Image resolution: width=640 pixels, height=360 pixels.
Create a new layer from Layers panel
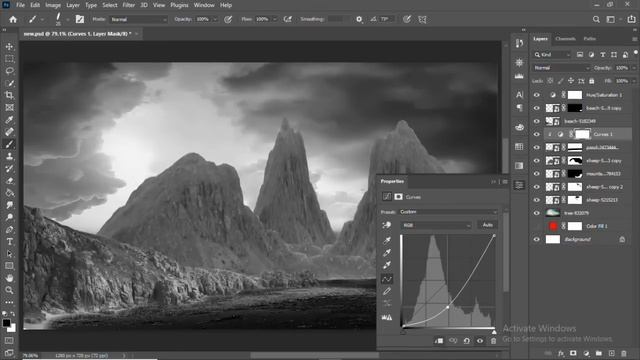coord(611,353)
